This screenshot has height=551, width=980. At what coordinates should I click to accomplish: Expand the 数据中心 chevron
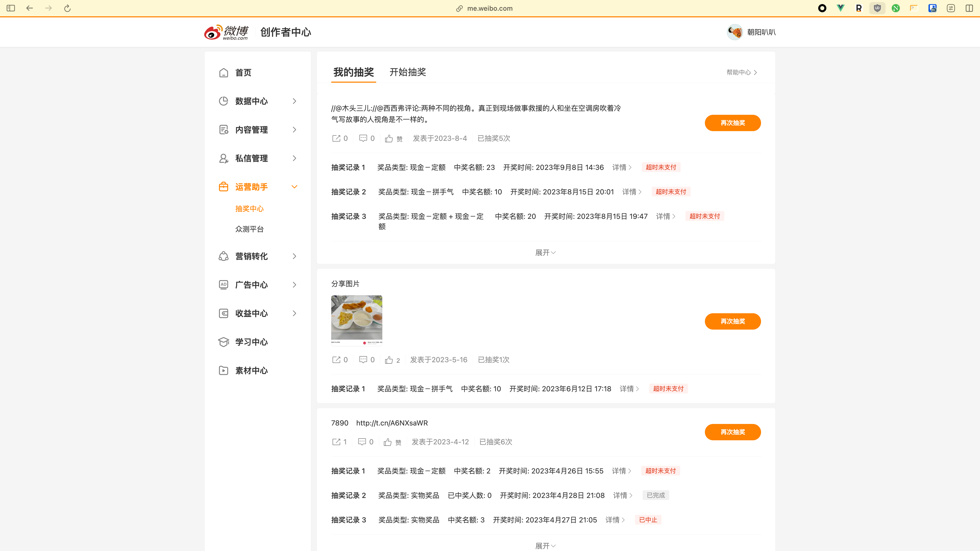[x=294, y=101]
